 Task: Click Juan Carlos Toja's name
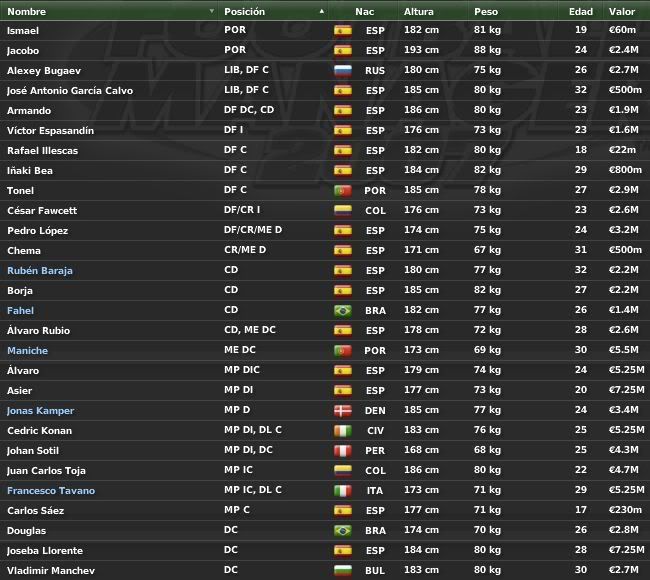46,471
